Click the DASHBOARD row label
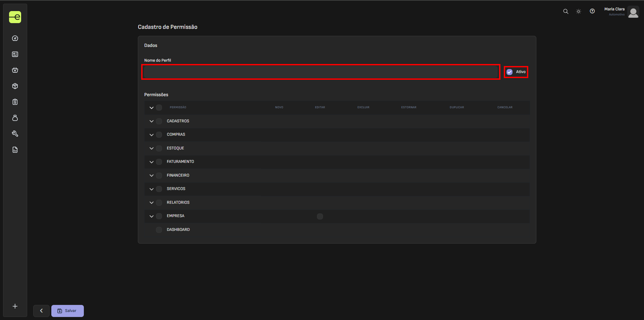This screenshot has width=644, height=320. click(x=178, y=230)
